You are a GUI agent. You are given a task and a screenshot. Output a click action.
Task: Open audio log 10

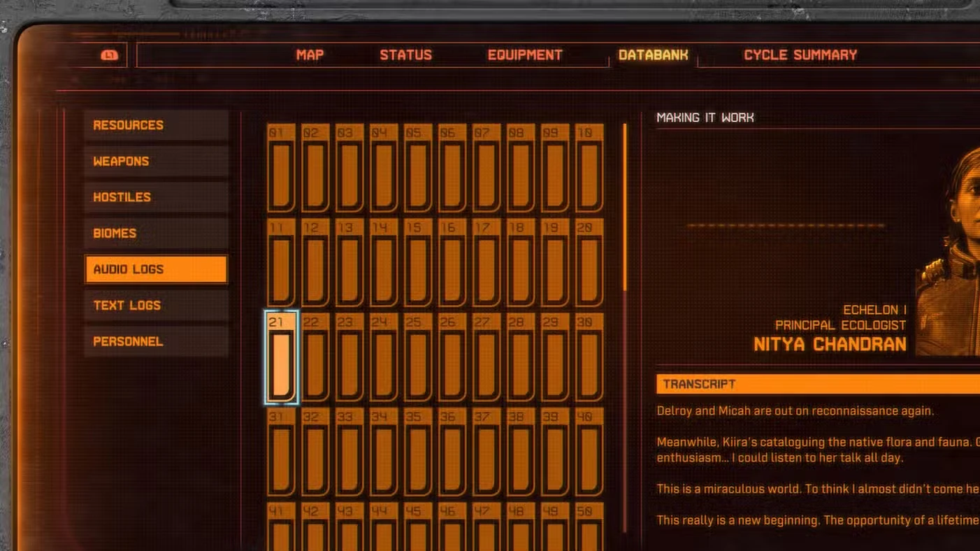click(590, 168)
